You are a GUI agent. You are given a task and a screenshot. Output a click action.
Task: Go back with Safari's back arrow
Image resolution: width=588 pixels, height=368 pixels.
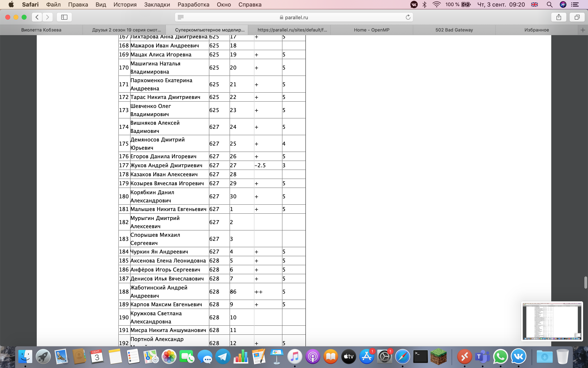click(37, 17)
